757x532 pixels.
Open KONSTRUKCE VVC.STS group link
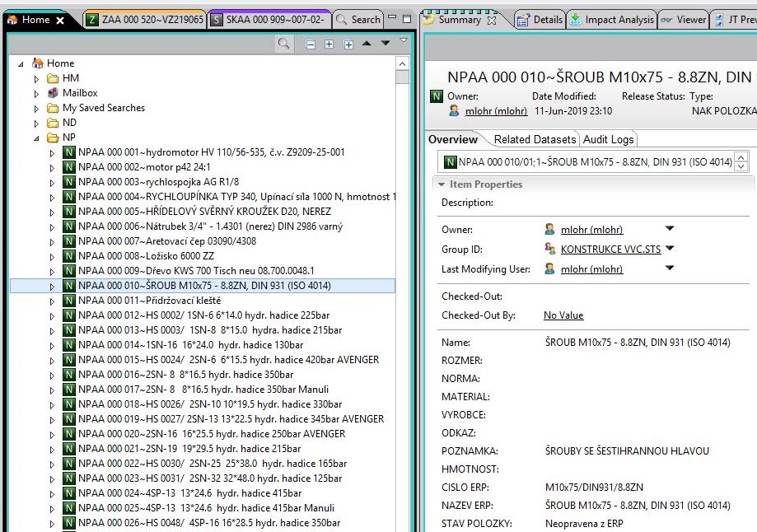[610, 250]
